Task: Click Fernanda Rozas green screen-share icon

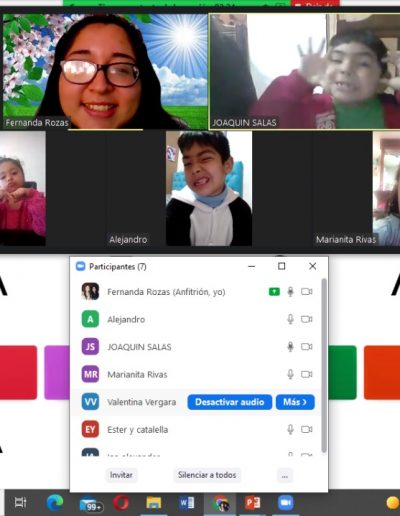Action: (x=274, y=292)
